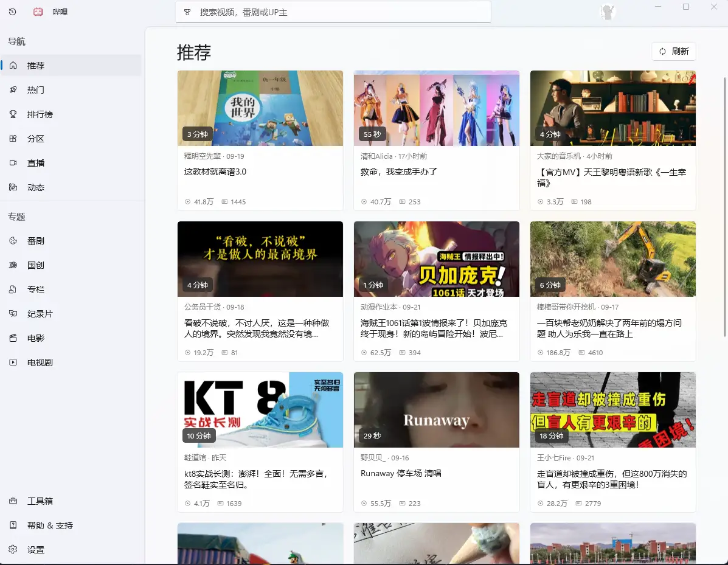
Task: Open the KT 8 实战长测 thumbnail
Action: (260, 410)
